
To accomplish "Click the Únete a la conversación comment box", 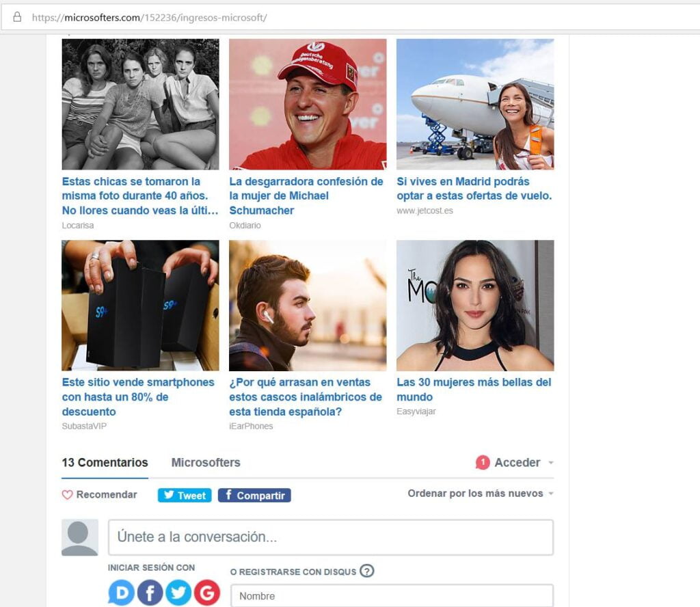I will pos(331,537).
